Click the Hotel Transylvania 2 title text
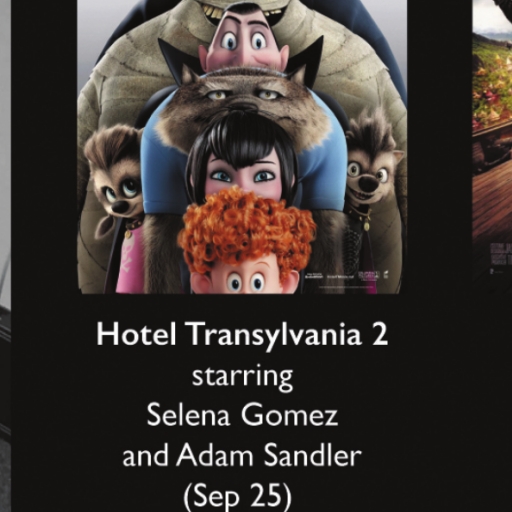Screen dimensions: 512x512 242,334
